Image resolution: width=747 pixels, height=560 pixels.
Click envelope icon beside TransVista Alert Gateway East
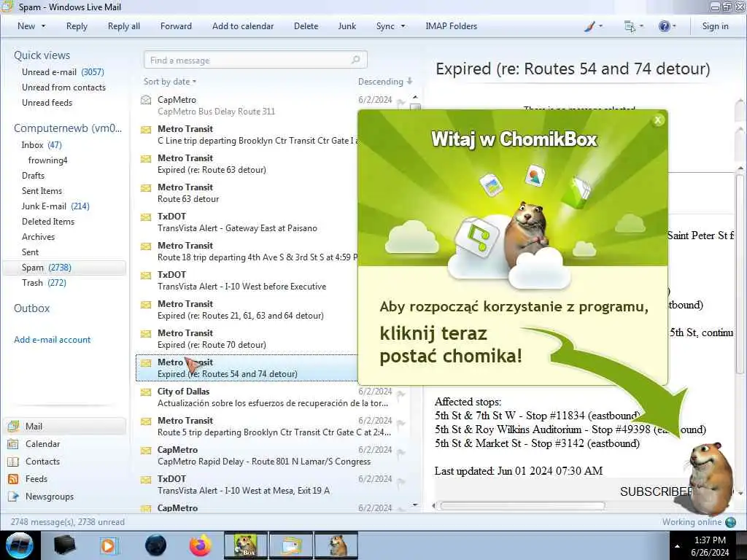click(146, 217)
